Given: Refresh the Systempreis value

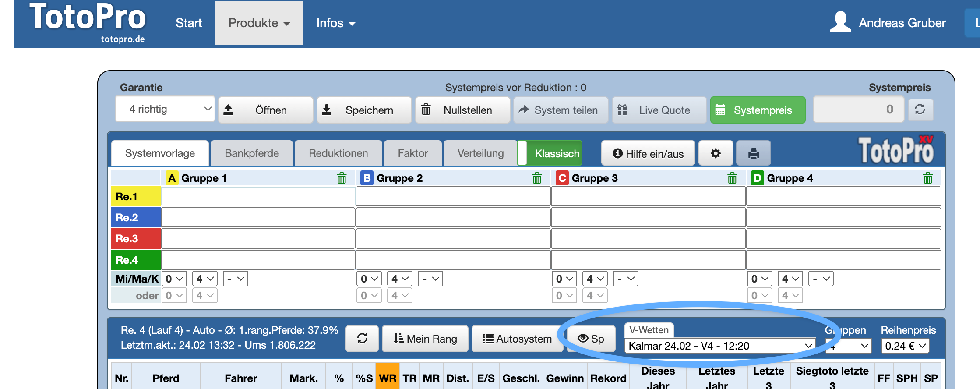Looking at the screenshot, I should click(x=920, y=110).
